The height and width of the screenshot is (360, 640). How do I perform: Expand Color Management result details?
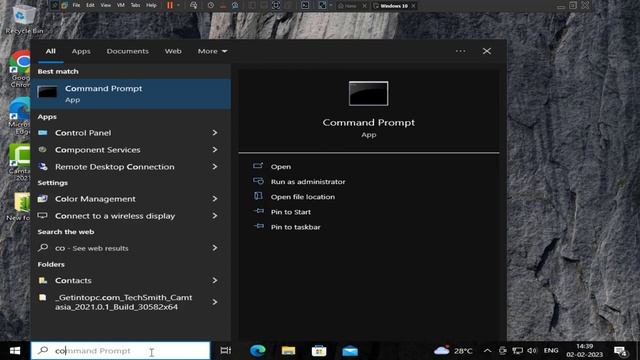coord(215,199)
